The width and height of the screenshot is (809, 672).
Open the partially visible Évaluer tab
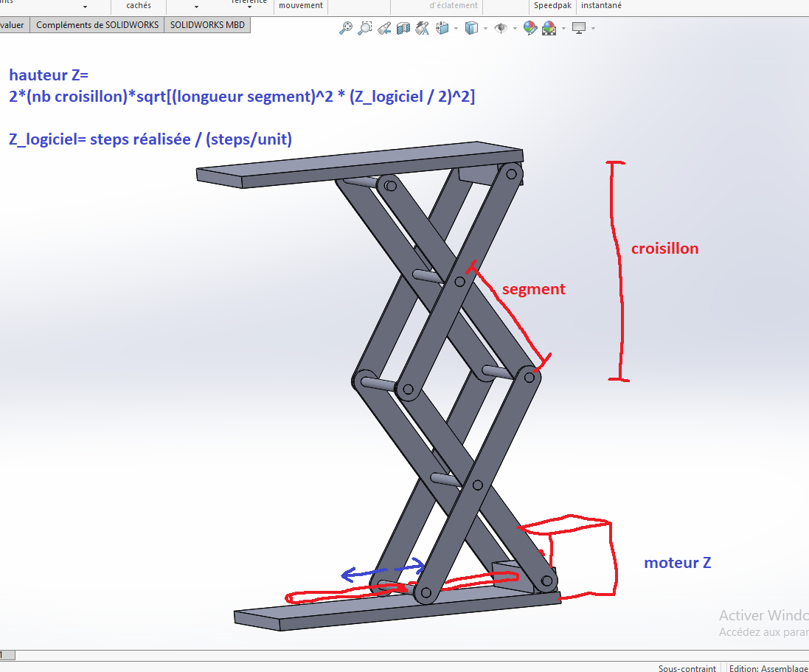tap(14, 25)
